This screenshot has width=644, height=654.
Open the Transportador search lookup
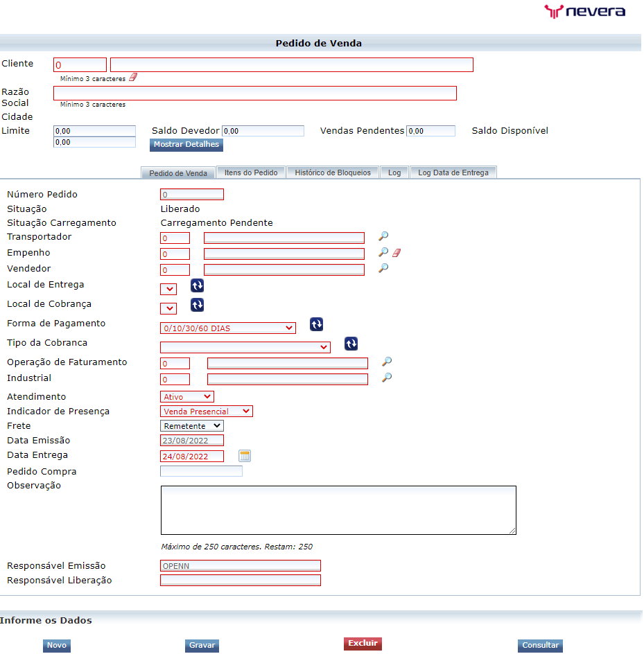click(x=385, y=236)
